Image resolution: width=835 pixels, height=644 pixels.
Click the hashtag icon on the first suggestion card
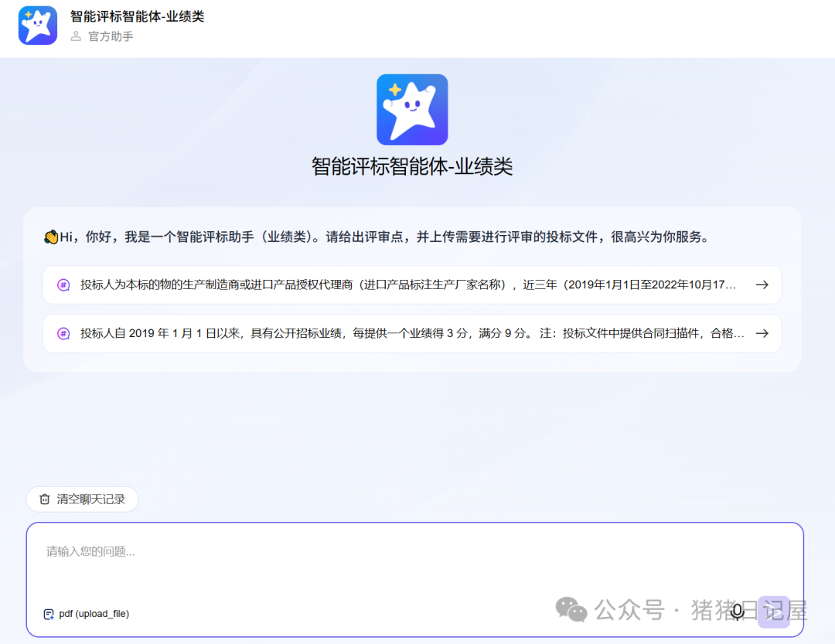click(x=63, y=285)
